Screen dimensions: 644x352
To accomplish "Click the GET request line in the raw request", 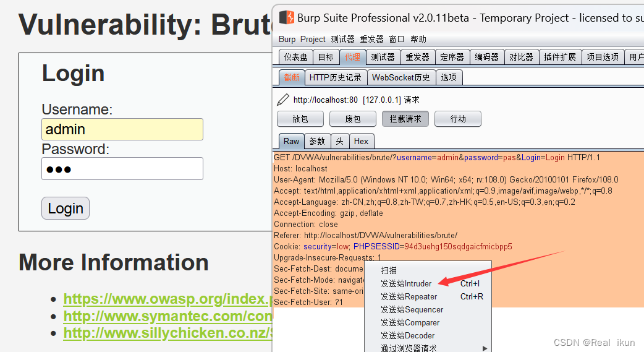I will click(436, 158).
